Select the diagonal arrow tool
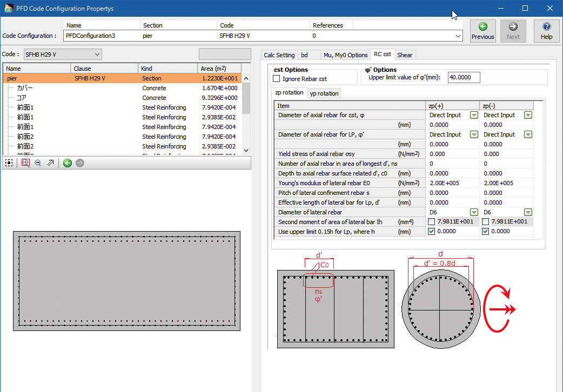The width and height of the screenshot is (563, 392). [x=51, y=163]
